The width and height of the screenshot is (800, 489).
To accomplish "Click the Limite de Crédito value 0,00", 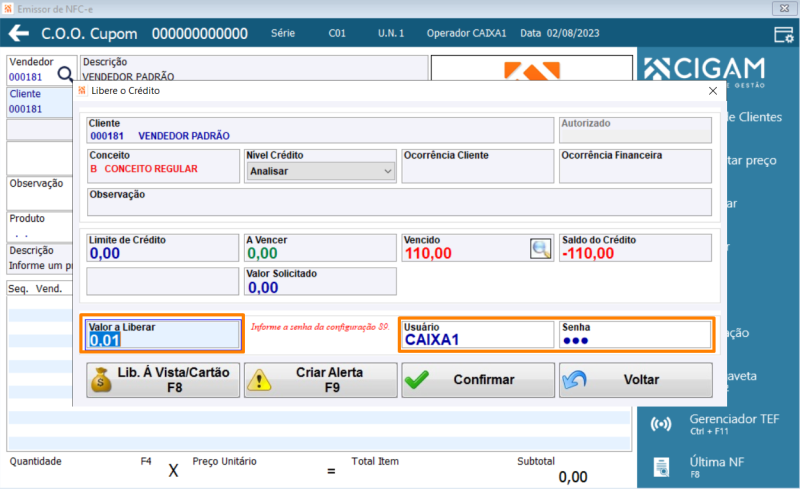I will 105,253.
